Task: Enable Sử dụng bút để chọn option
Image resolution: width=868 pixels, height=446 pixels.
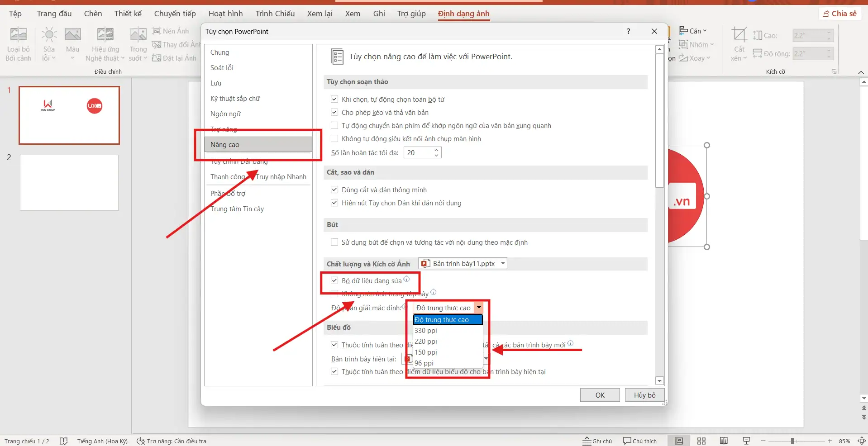Action: (x=334, y=242)
